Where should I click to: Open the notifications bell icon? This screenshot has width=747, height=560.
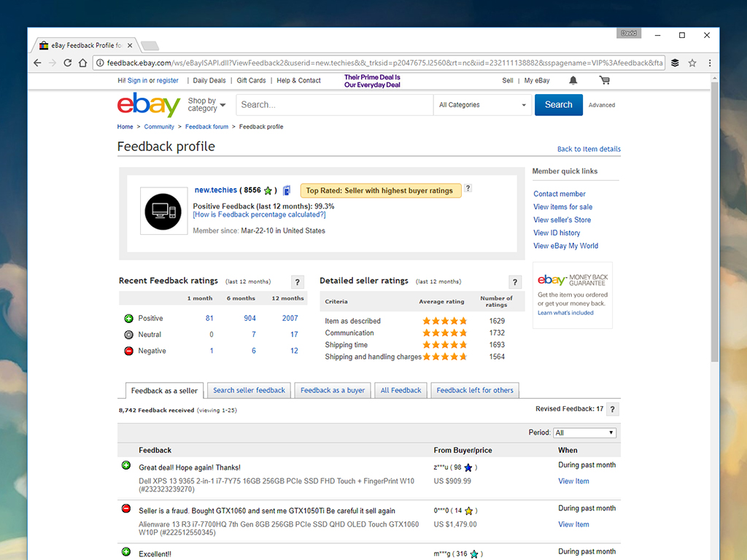click(x=573, y=80)
